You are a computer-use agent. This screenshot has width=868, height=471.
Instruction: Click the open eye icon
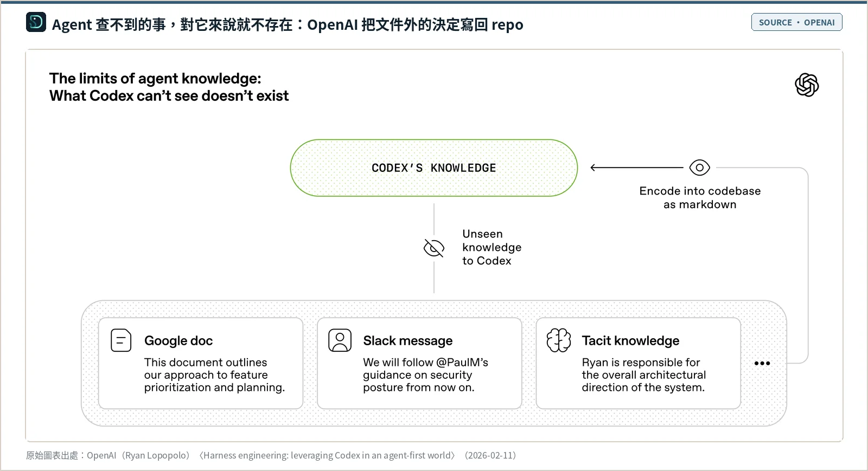(x=700, y=167)
